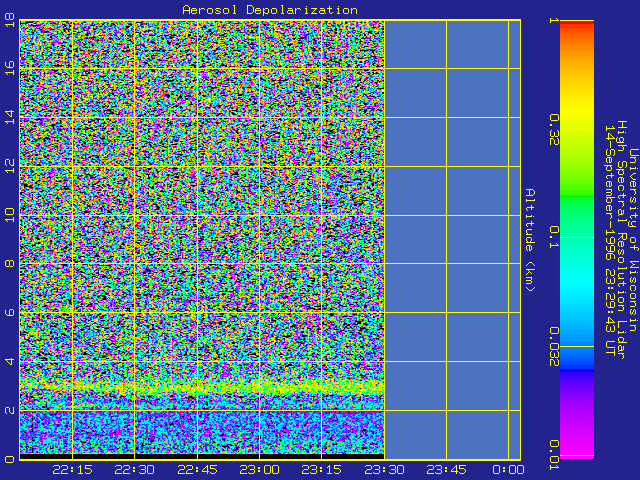Click the 22:15 time axis label
The image size is (640, 480).
[72, 470]
